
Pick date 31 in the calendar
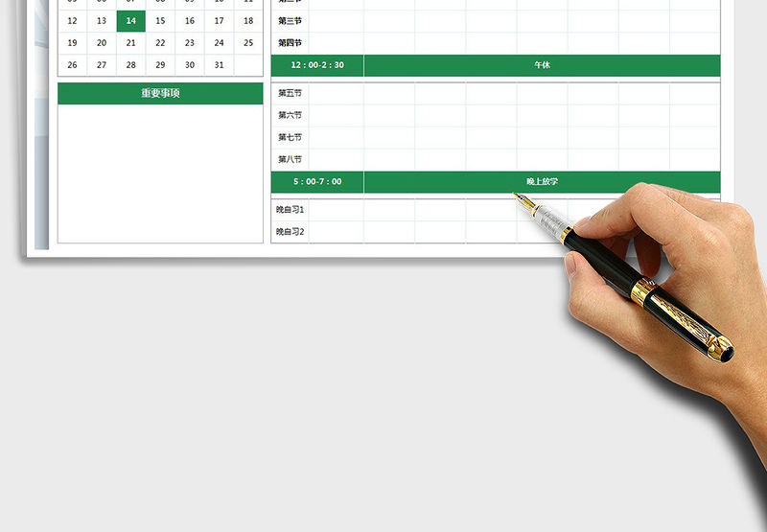219,65
